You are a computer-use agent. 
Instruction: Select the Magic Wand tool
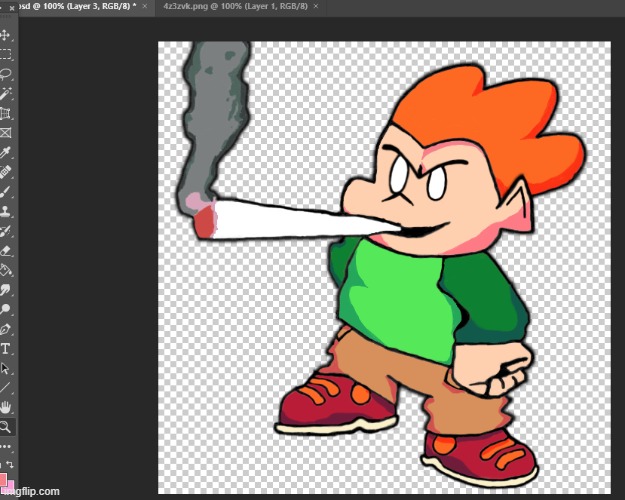5,93
